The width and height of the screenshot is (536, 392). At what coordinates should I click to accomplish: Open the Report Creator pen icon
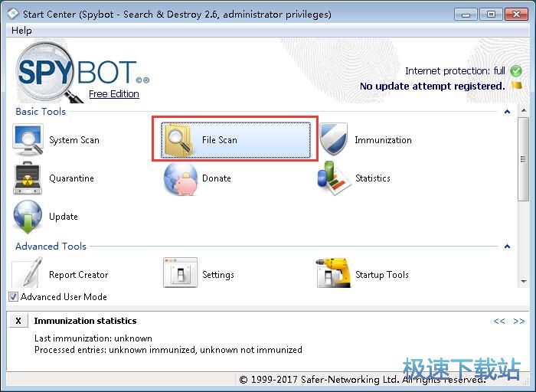pyautogui.click(x=28, y=273)
